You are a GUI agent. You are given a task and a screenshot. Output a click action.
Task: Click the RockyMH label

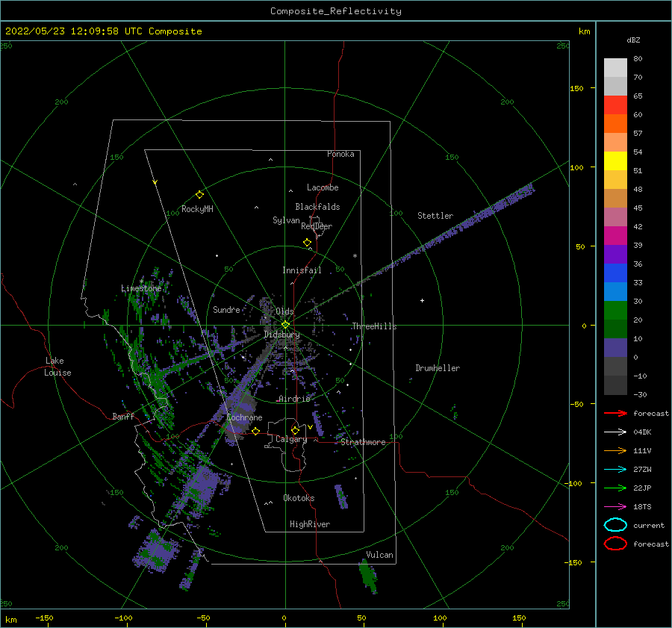pos(197,209)
